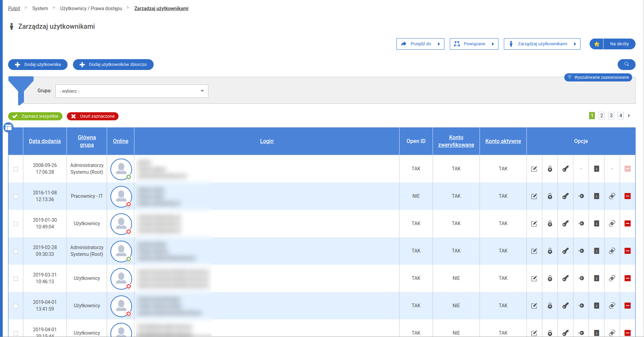Image resolution: width=644 pixels, height=337 pixels.
Task: Open the info icon for the 2019-03-31 user
Action: [596, 279]
